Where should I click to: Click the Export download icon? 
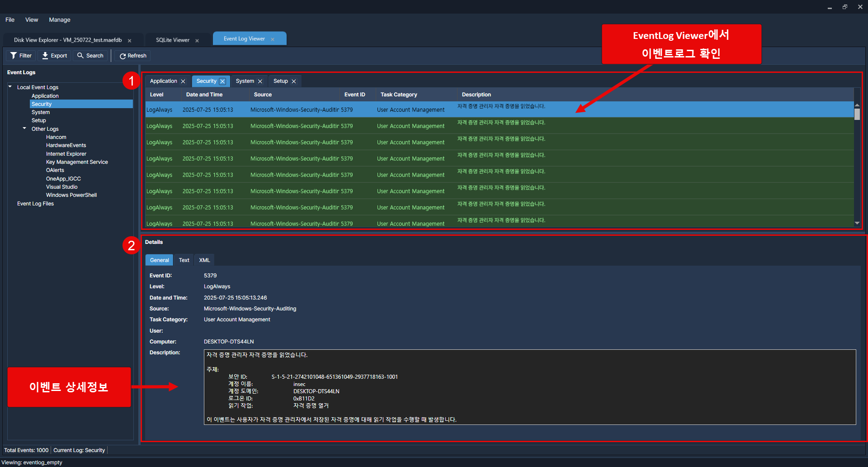45,56
